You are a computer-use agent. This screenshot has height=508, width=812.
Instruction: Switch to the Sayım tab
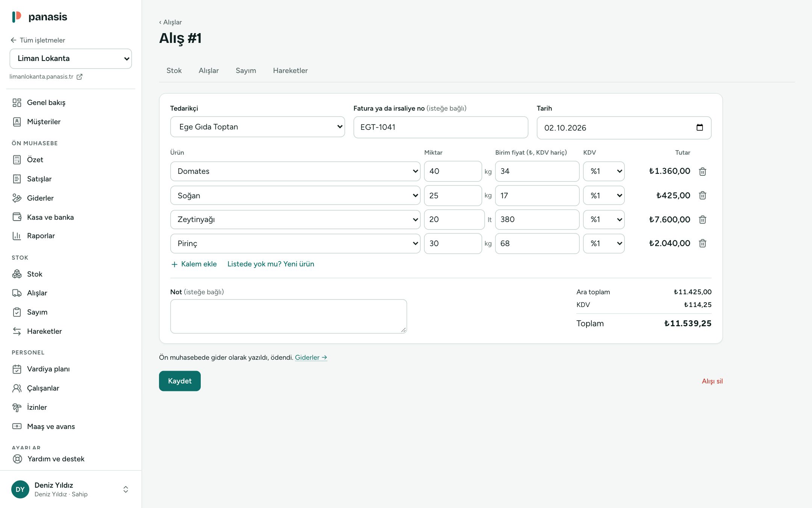(246, 71)
